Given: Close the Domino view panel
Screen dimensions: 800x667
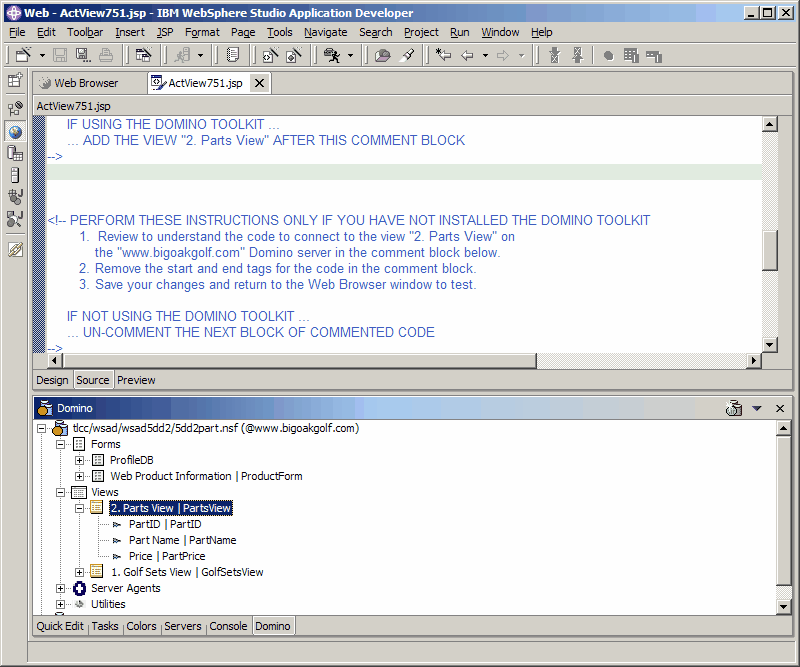Looking at the screenshot, I should click(780, 408).
